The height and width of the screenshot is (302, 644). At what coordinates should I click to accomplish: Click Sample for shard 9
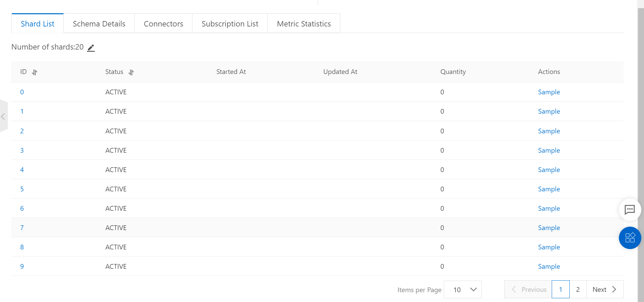pos(549,266)
